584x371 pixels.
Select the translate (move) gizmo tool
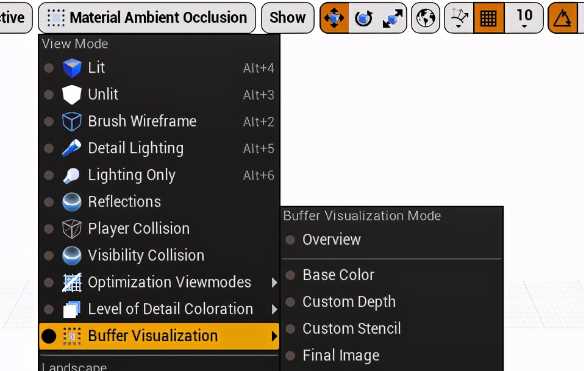click(x=334, y=18)
